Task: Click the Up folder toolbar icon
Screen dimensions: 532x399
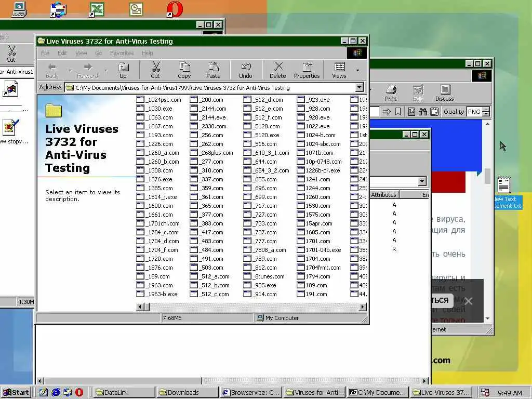Action: pos(123,70)
